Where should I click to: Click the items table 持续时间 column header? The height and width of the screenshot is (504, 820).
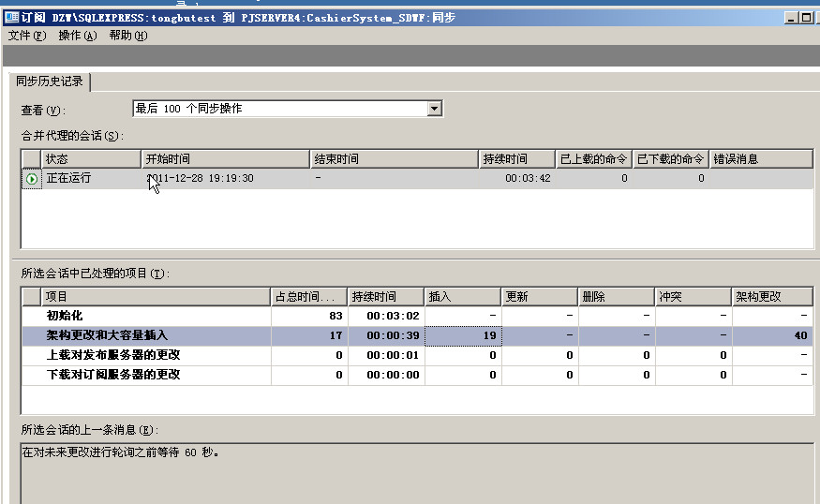pyautogui.click(x=386, y=296)
